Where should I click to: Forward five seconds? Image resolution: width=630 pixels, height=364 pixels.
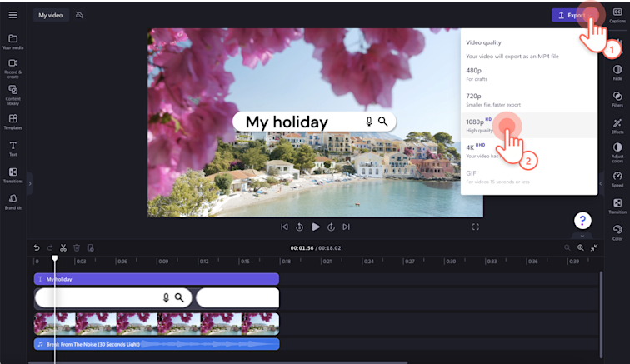tap(331, 227)
